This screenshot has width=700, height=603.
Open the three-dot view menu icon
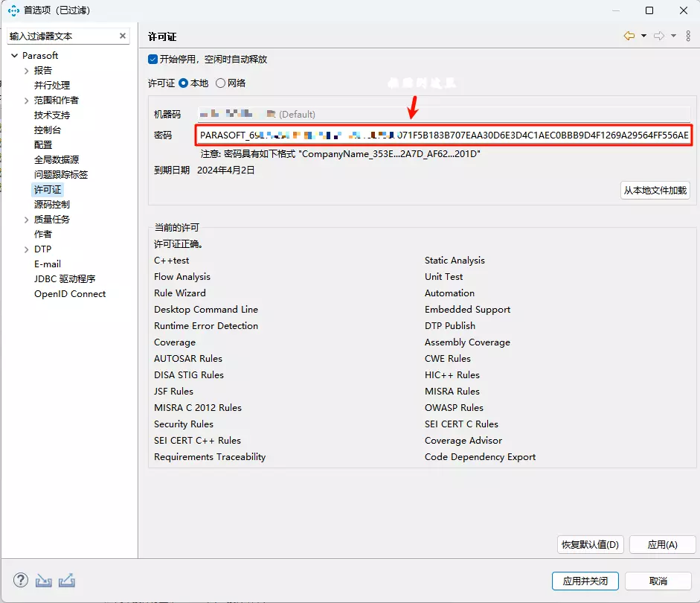coord(688,36)
